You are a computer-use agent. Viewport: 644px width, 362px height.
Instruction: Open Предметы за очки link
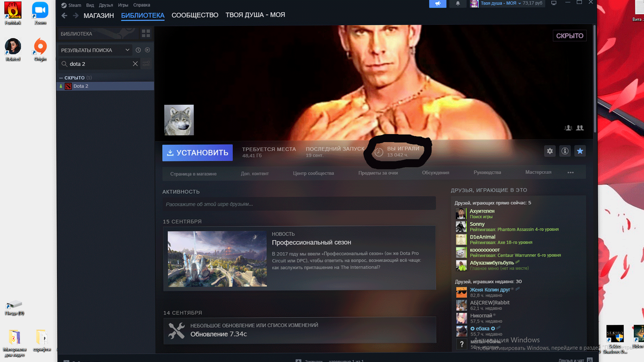378,173
